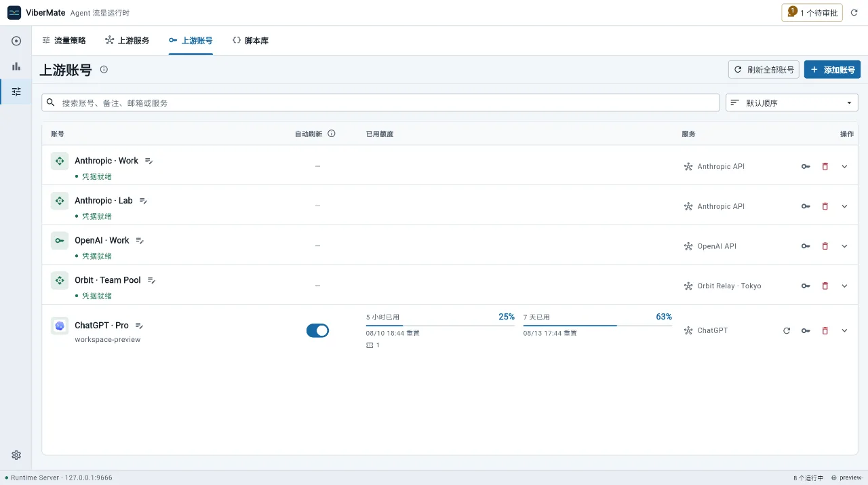
Task: Expand the OpenAI · Work row
Action: click(x=844, y=246)
